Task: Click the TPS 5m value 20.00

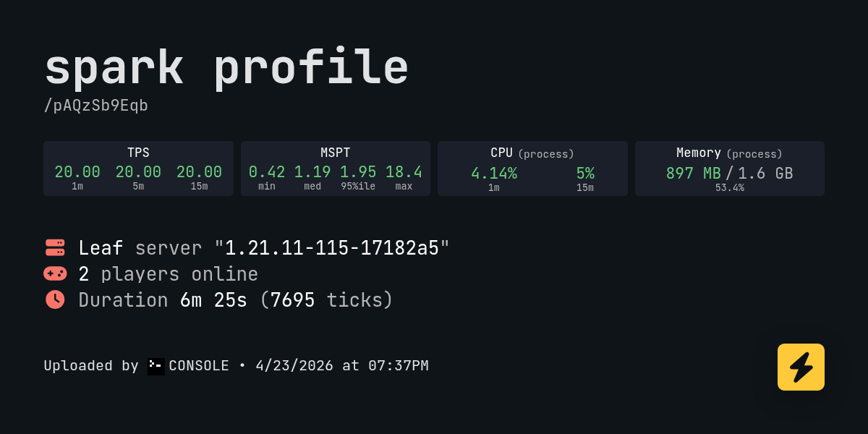Action: point(138,172)
